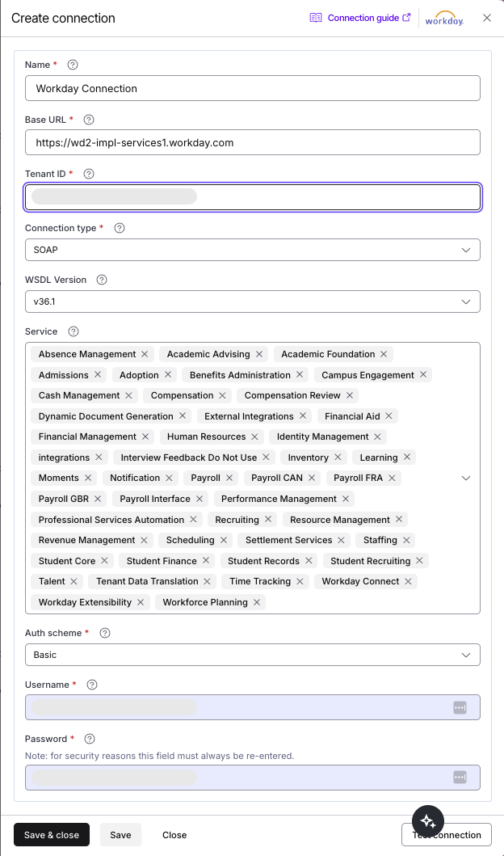Select the Resource Management tag text
504x856 pixels.
(x=340, y=520)
